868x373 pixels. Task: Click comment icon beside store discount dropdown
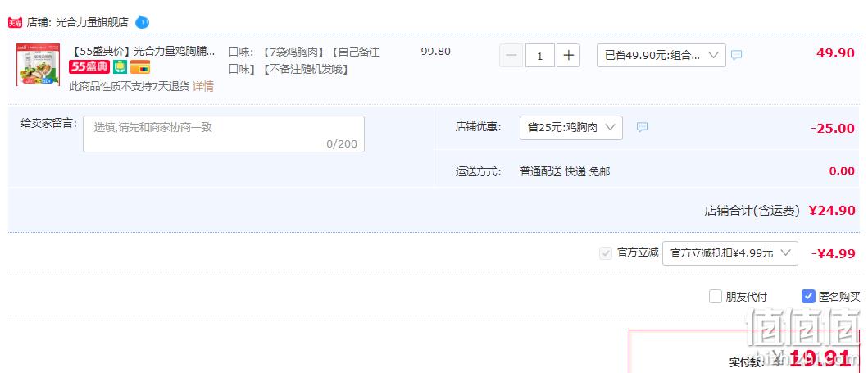tap(642, 127)
